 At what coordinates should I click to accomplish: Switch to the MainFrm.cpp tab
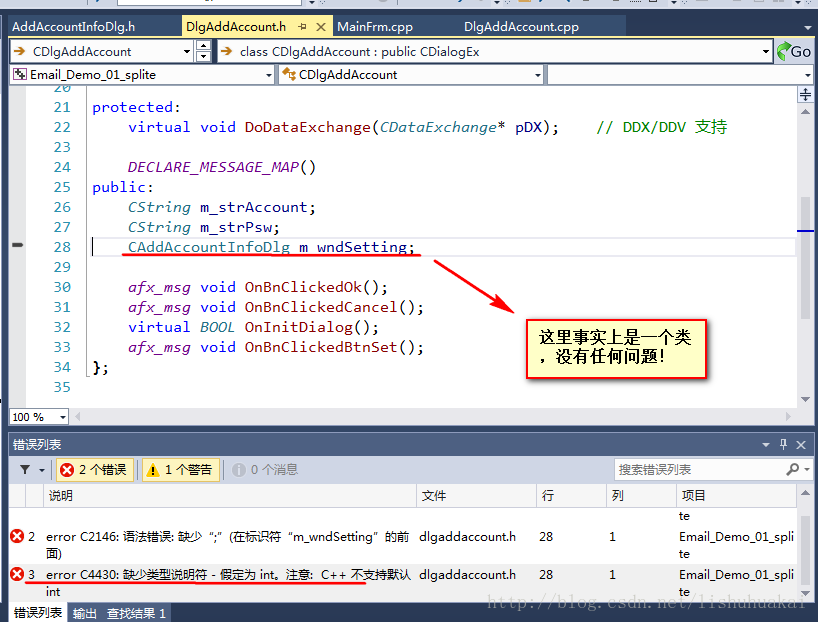375,27
